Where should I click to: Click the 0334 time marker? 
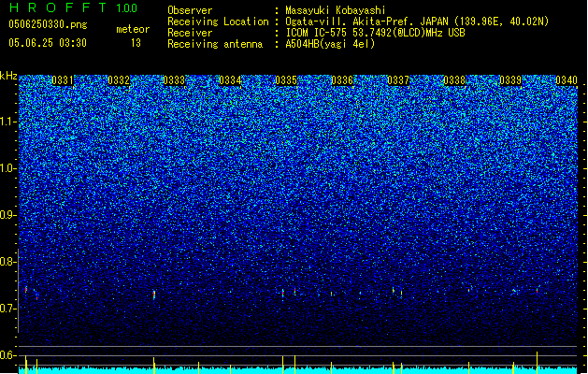[x=230, y=80]
